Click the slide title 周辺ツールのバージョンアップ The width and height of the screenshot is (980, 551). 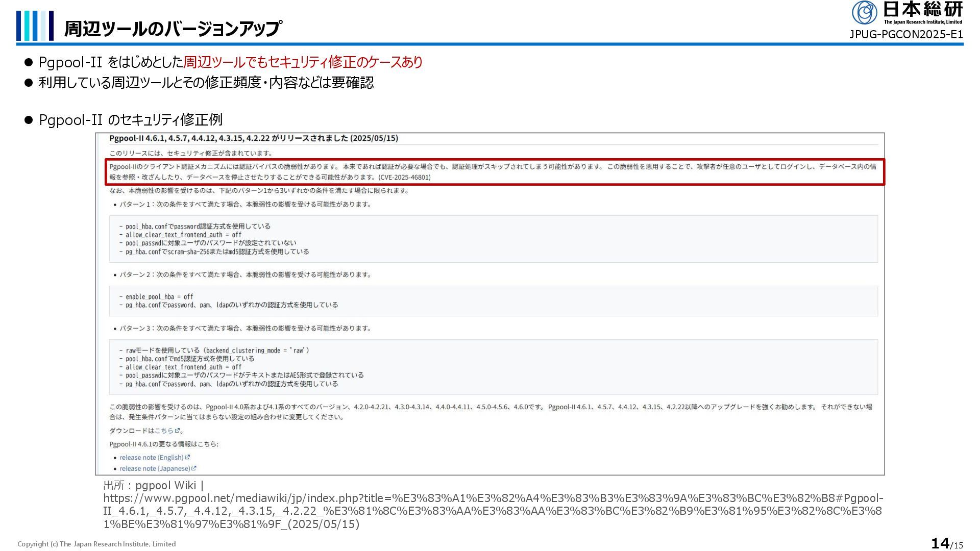(x=173, y=29)
